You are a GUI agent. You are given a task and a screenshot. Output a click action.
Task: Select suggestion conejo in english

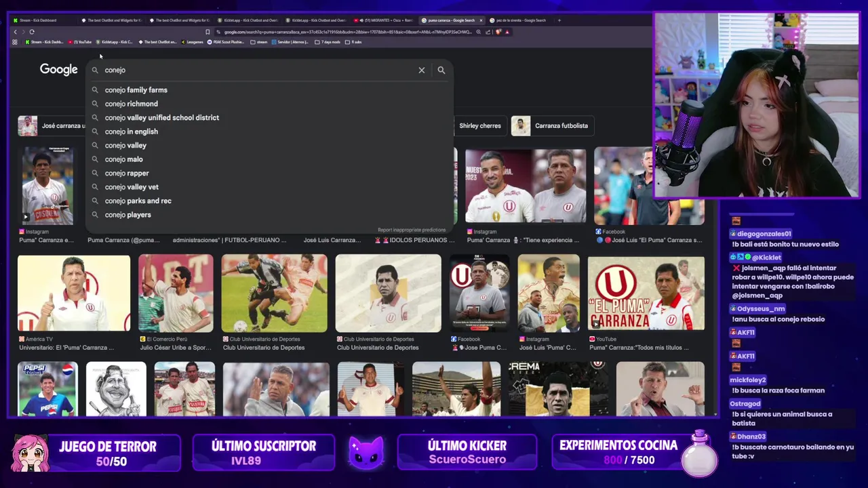pos(269,131)
